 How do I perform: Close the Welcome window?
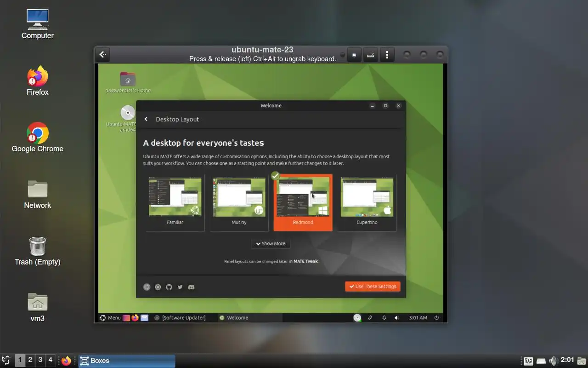pos(399,106)
